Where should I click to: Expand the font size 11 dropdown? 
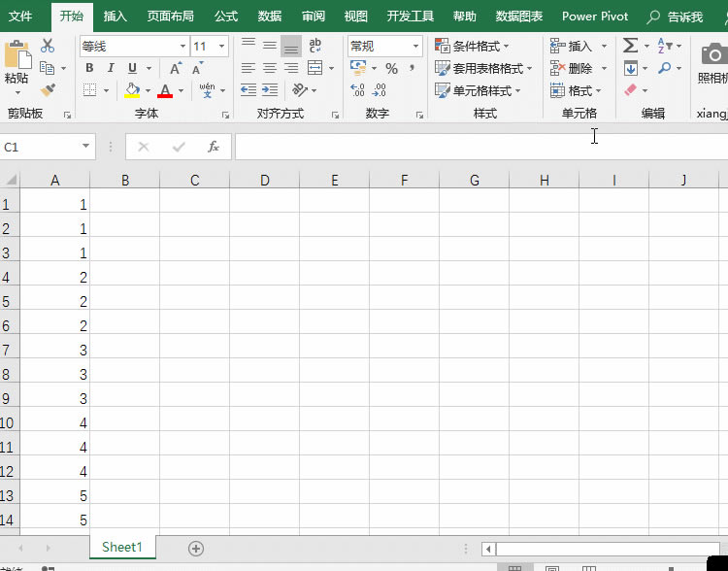tap(222, 47)
